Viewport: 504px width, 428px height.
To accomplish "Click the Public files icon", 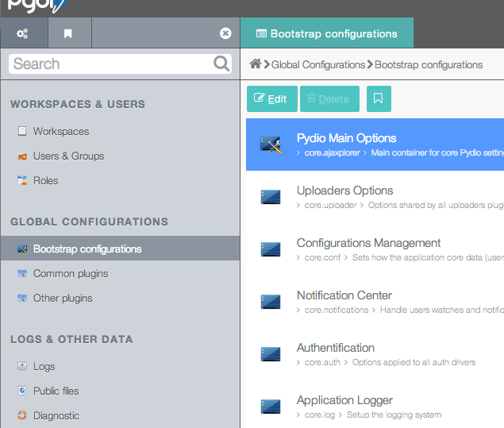I will (x=22, y=391).
